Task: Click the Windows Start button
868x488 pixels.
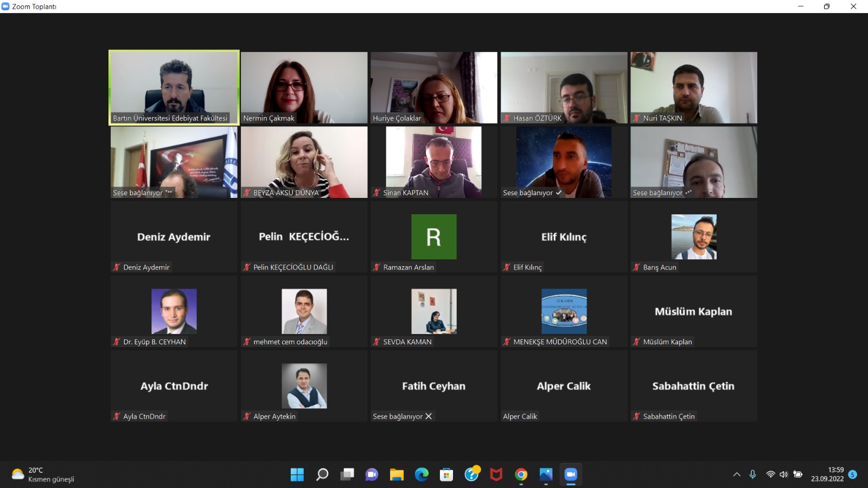Action: pos(297,474)
